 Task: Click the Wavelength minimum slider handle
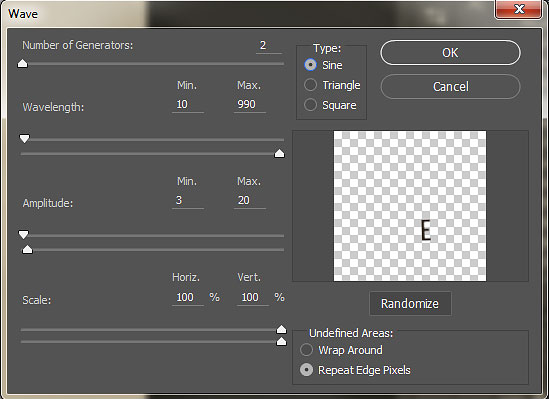click(25, 139)
